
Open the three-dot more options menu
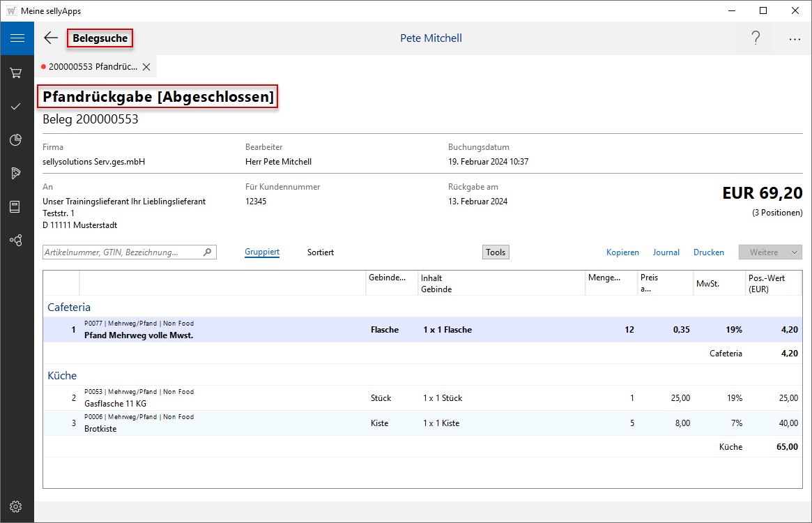point(795,39)
